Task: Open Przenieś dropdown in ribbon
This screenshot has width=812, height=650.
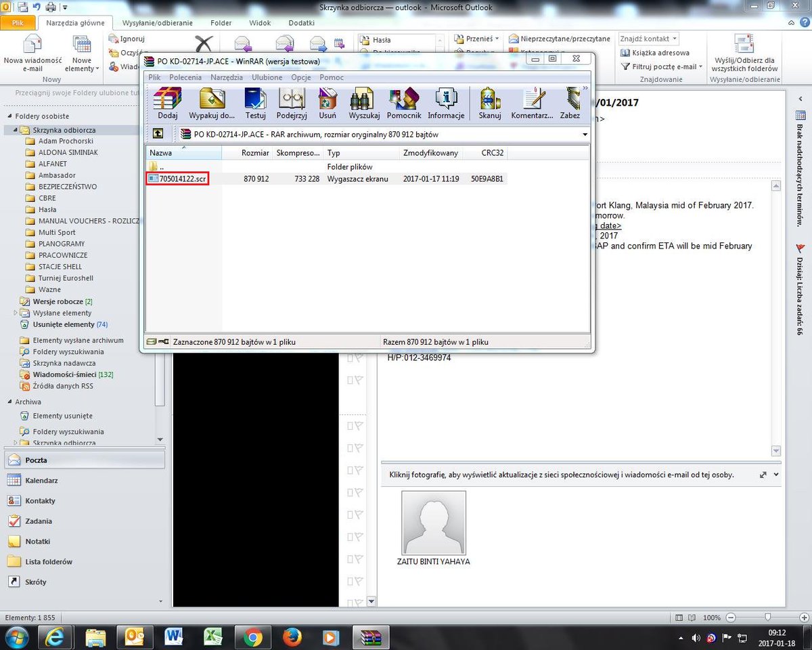Action: coord(477,39)
